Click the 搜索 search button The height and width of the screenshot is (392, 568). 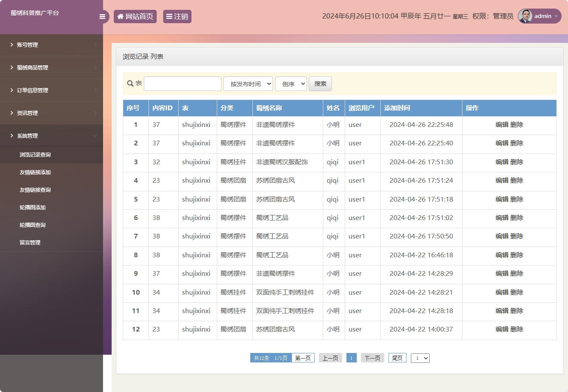[320, 83]
